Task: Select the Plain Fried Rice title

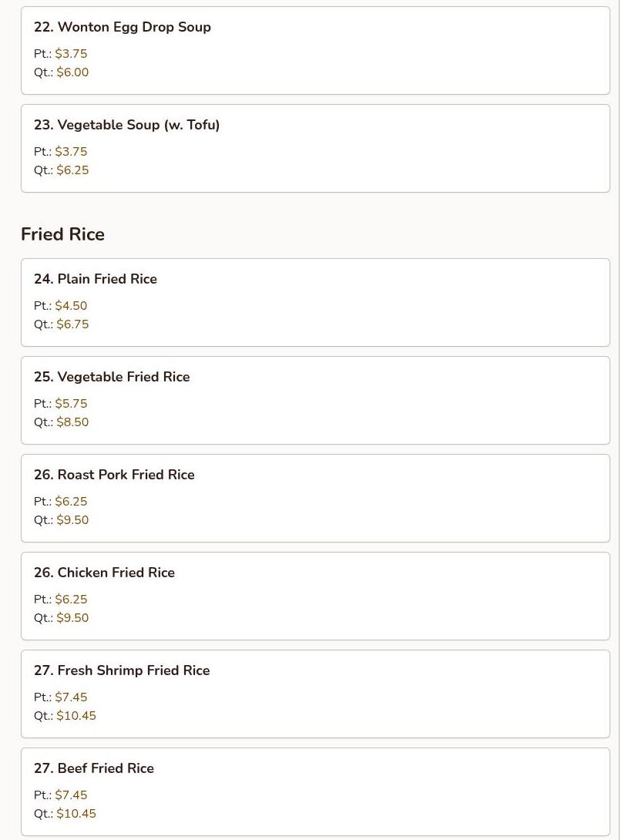Action: click(95, 279)
